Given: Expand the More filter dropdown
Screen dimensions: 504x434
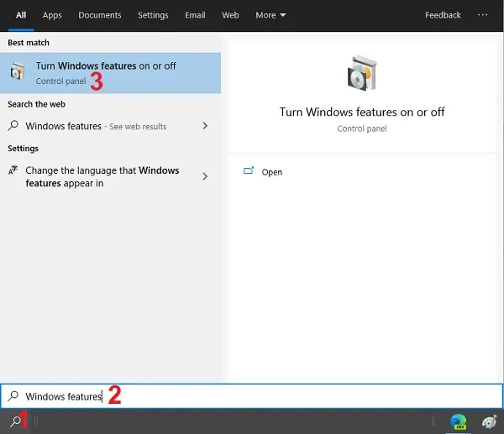Looking at the screenshot, I should 270,15.
